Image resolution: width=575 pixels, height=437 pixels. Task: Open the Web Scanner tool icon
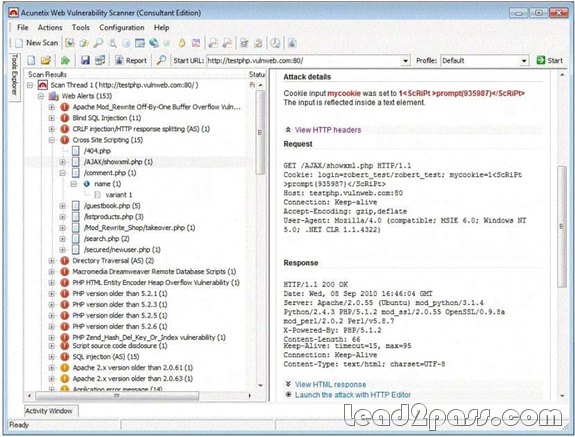pos(70,43)
